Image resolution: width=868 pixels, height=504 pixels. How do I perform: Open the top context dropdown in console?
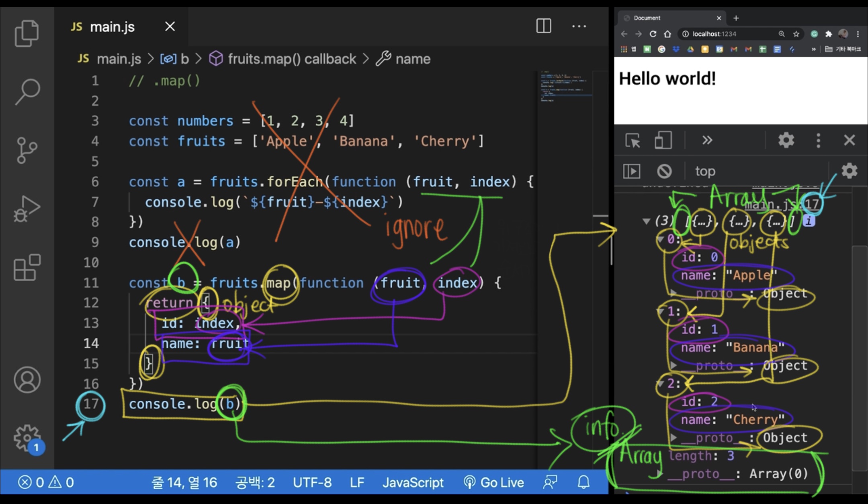[x=705, y=171]
